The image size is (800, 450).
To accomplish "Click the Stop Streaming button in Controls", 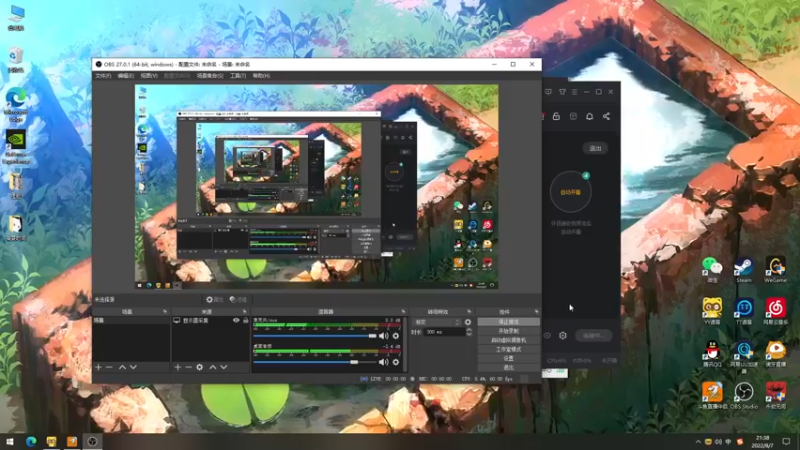I will [508, 321].
